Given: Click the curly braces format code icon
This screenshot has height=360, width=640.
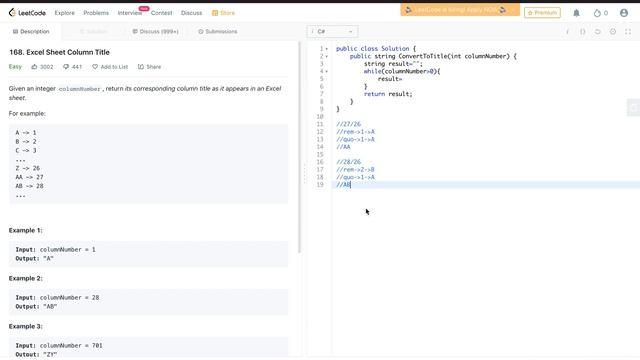Looking at the screenshot, I should 582,31.
